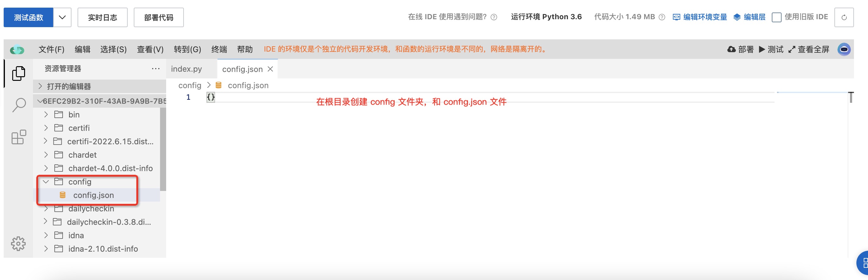Collapse the config folder chevron
The height and width of the screenshot is (280, 868).
(46, 182)
